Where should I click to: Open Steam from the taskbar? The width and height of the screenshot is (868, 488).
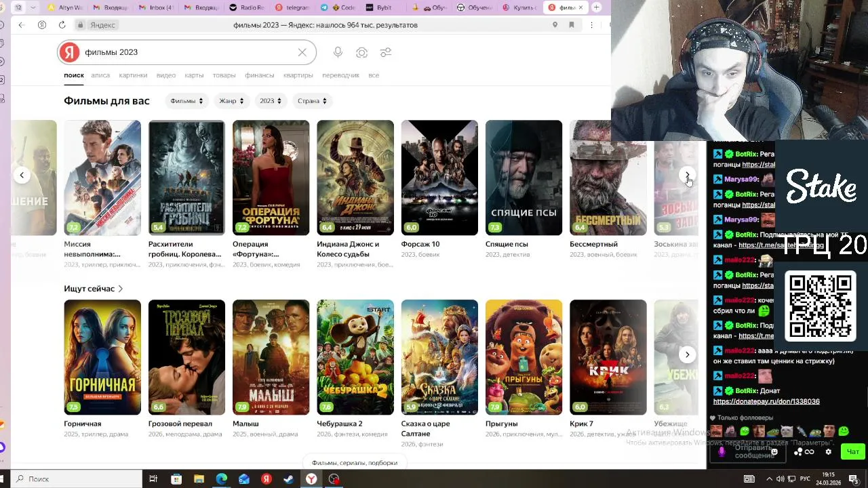289,479
